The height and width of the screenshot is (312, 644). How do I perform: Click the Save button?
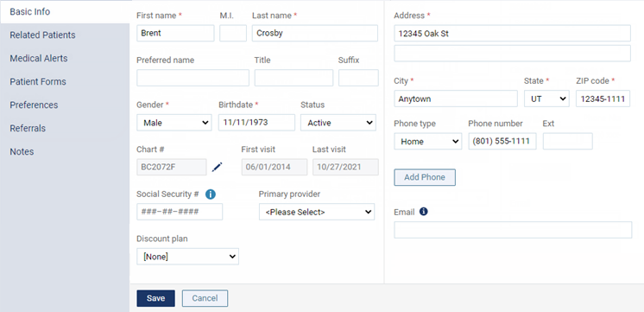coord(155,298)
